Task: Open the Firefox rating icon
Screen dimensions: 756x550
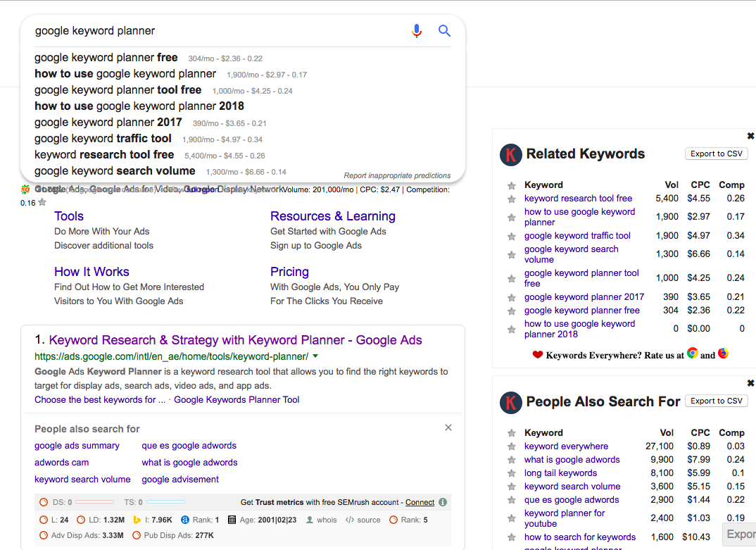Action: click(x=723, y=353)
